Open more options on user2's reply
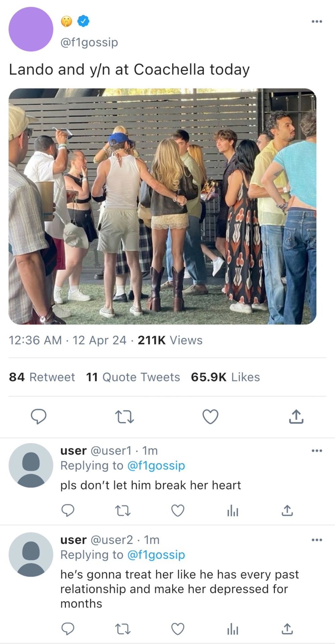 317,540
